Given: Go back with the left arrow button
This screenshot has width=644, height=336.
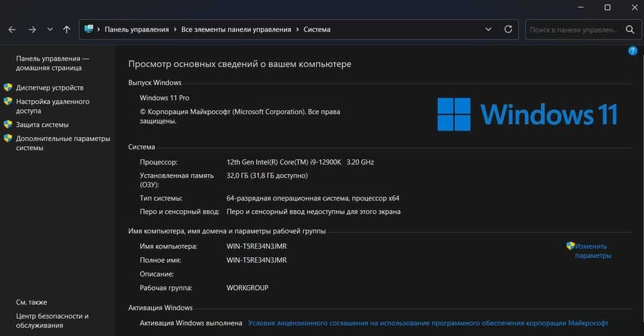Looking at the screenshot, I should [x=12, y=30].
